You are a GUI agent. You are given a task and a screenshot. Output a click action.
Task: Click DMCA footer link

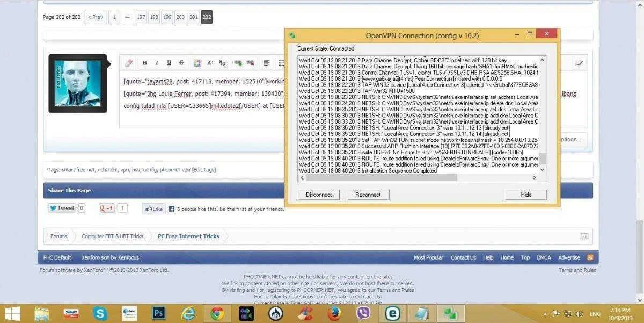click(x=544, y=257)
